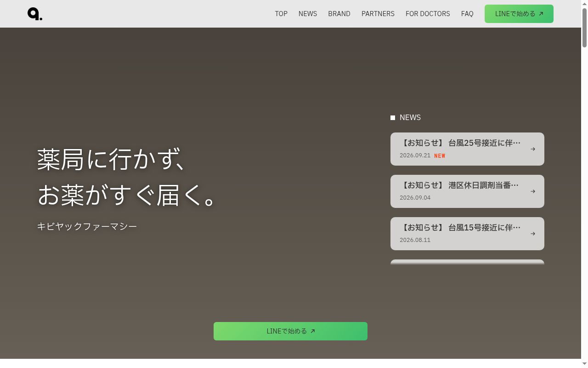
Task: Click the headline 薬局に行かず、
Action: [112, 160]
